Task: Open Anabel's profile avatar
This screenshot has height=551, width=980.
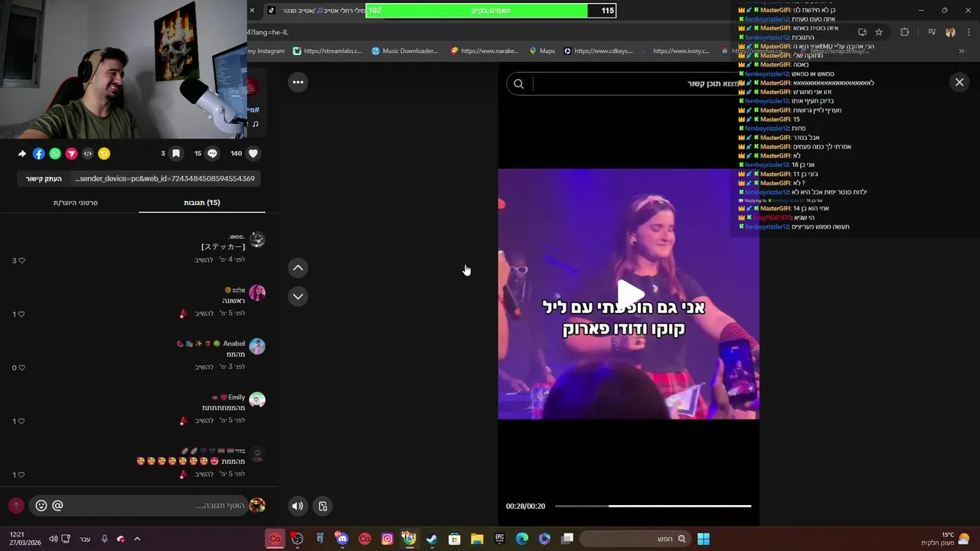Action: (x=257, y=347)
